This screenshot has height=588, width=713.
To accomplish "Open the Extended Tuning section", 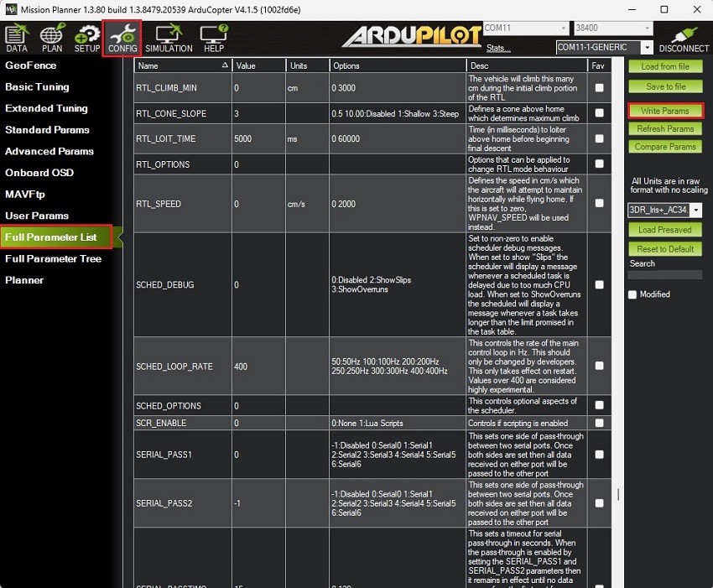I will coord(47,108).
